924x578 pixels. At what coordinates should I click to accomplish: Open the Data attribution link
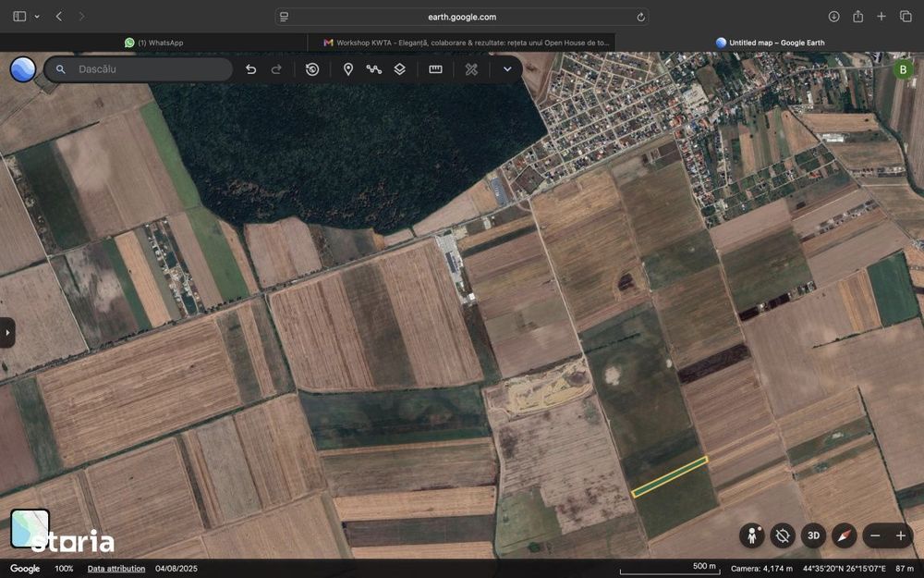tap(116, 569)
